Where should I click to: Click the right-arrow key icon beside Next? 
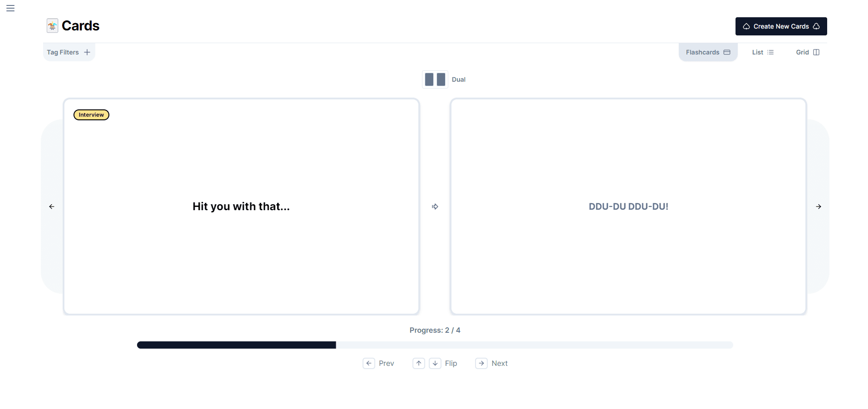click(x=481, y=363)
